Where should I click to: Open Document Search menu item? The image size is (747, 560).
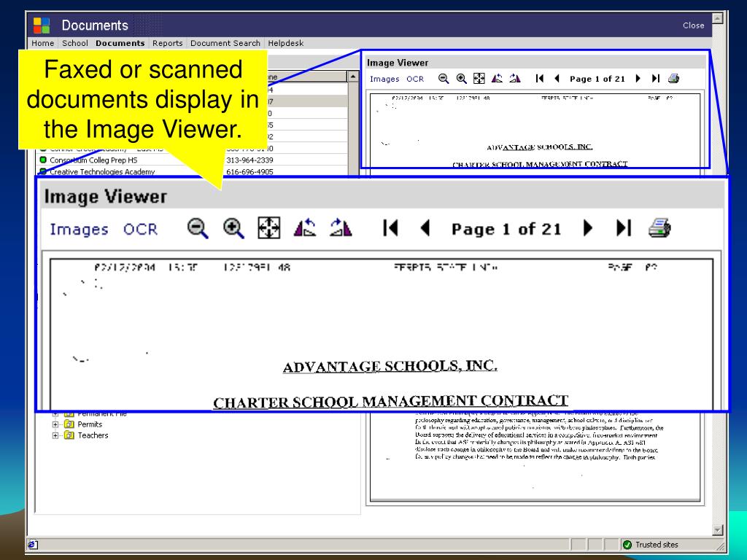coord(225,43)
